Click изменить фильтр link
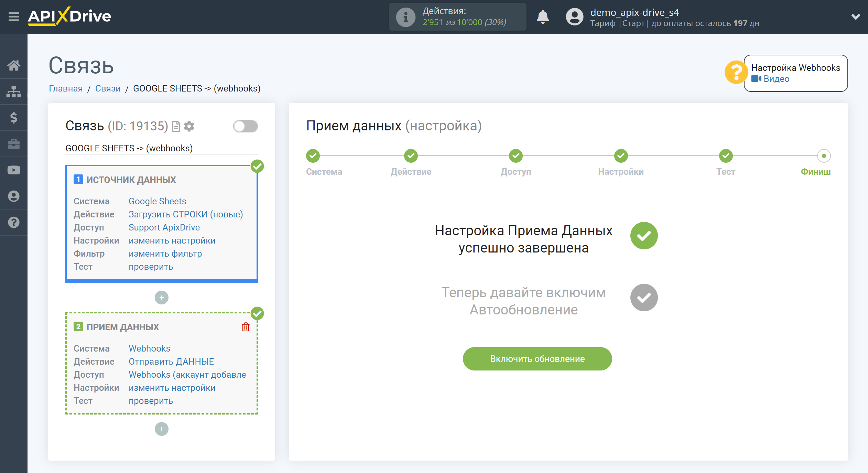Viewport: 868px width, 473px height. (165, 254)
